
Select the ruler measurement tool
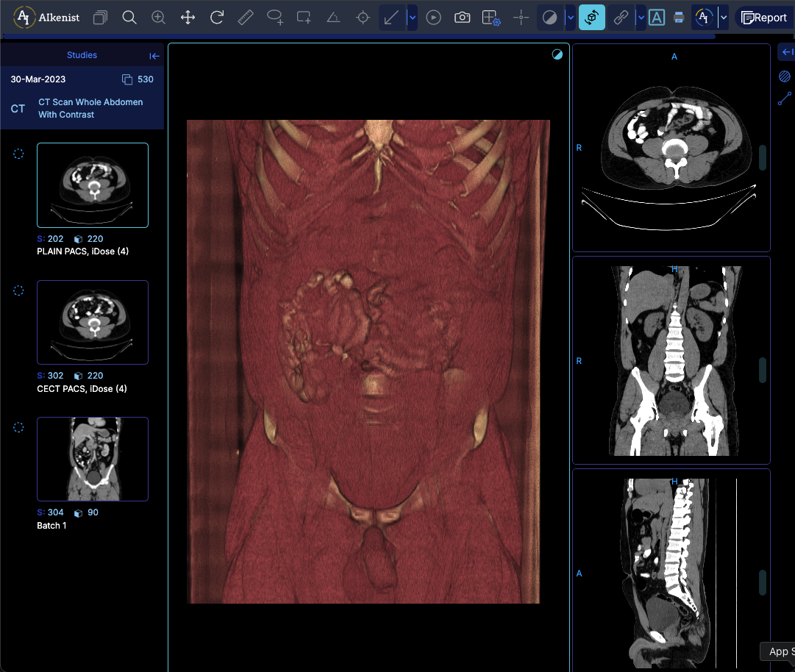(x=246, y=17)
